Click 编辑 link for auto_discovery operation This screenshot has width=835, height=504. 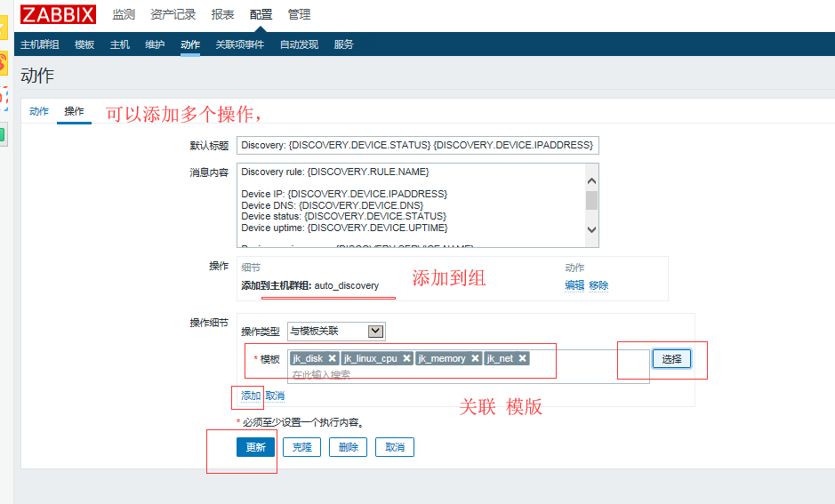click(x=574, y=285)
